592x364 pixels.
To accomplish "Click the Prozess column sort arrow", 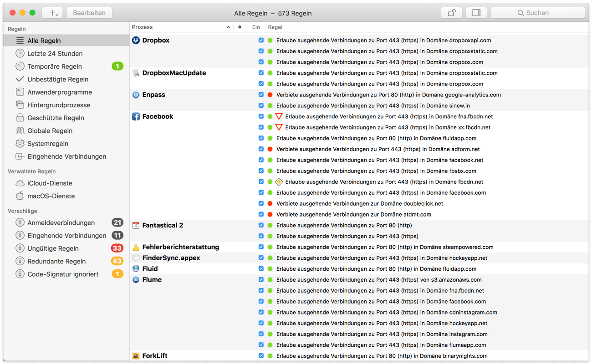I will coord(228,27).
